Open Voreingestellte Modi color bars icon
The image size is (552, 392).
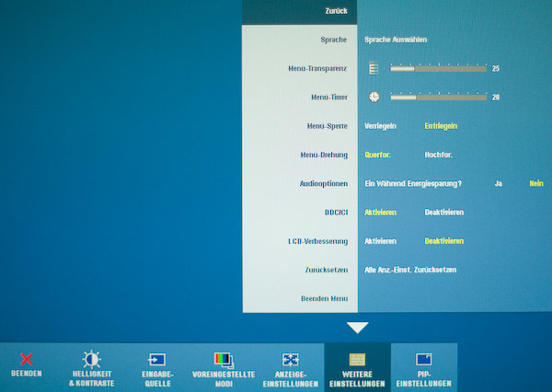click(224, 360)
